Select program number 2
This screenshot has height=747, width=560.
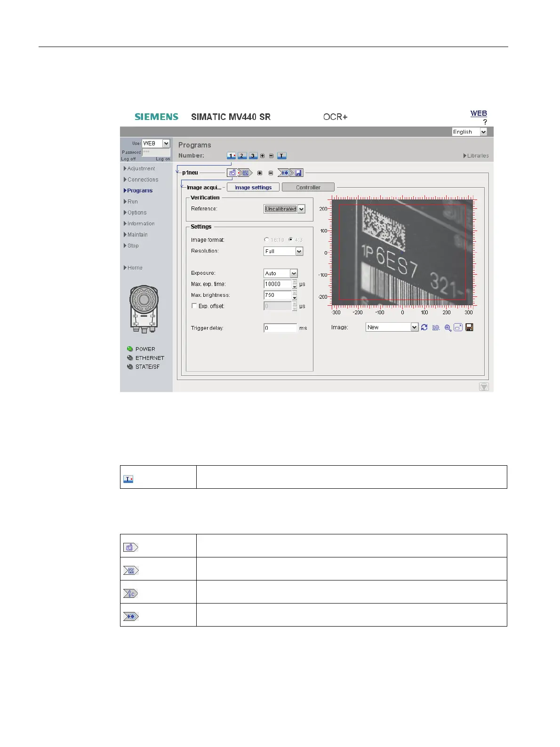pos(242,156)
